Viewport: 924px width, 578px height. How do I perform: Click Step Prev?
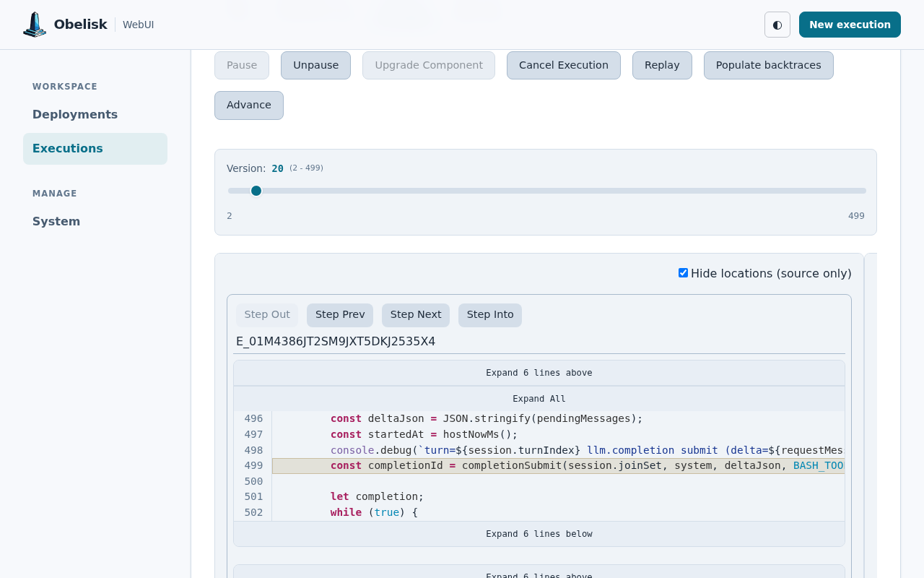(x=340, y=315)
